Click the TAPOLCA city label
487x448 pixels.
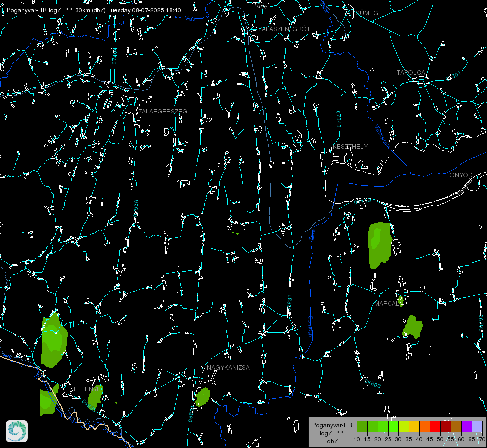[411, 73]
